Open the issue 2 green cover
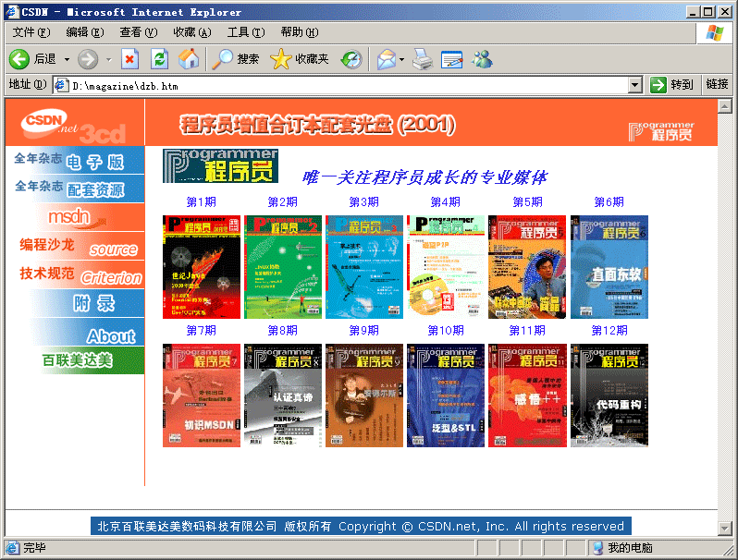Screen dimensions: 738x560 (283, 267)
